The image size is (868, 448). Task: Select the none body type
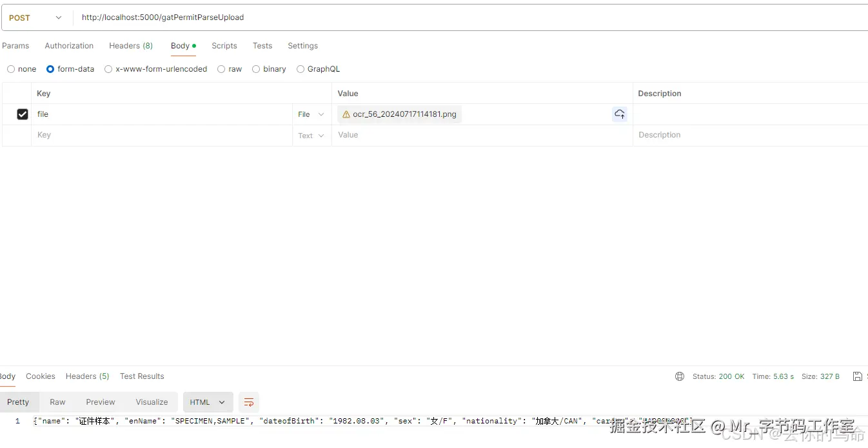[x=21, y=69]
